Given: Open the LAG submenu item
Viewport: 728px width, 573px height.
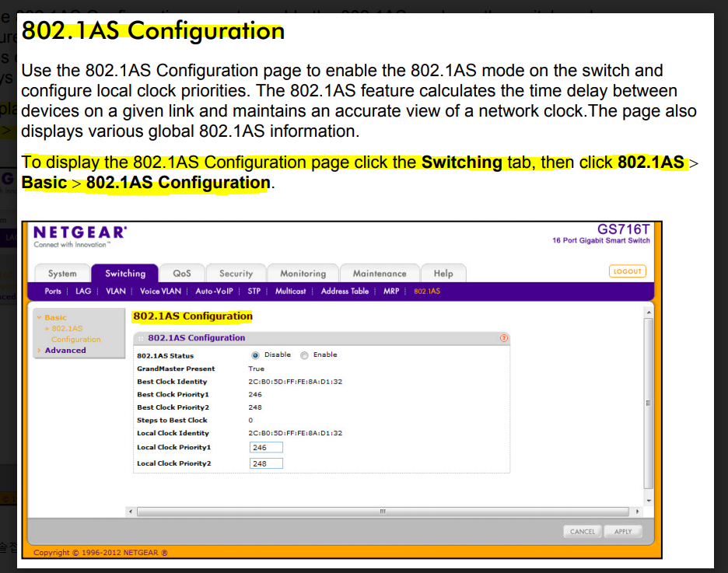Looking at the screenshot, I should [83, 291].
